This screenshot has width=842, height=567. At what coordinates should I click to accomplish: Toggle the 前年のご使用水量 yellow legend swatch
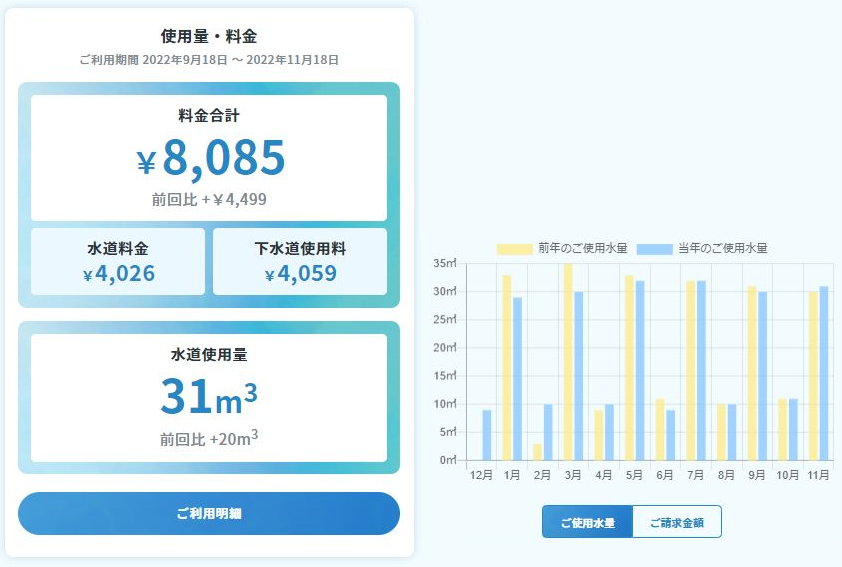click(x=514, y=249)
